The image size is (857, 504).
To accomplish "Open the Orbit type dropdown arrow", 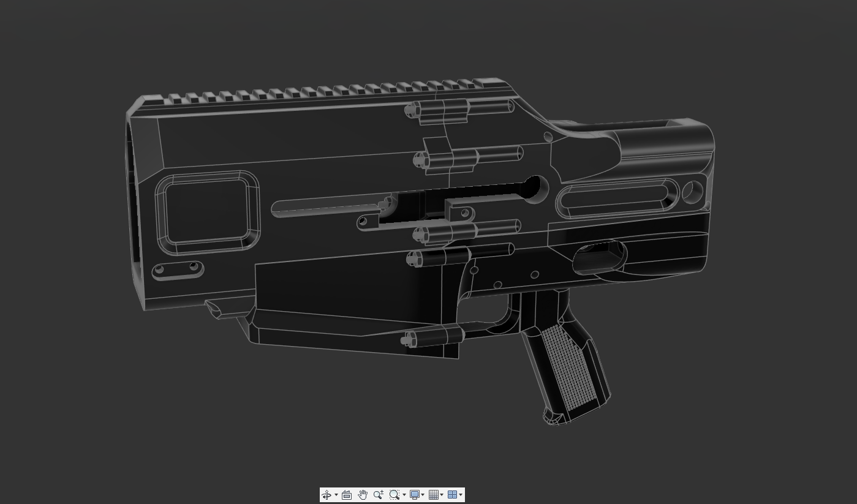I will coord(336,495).
